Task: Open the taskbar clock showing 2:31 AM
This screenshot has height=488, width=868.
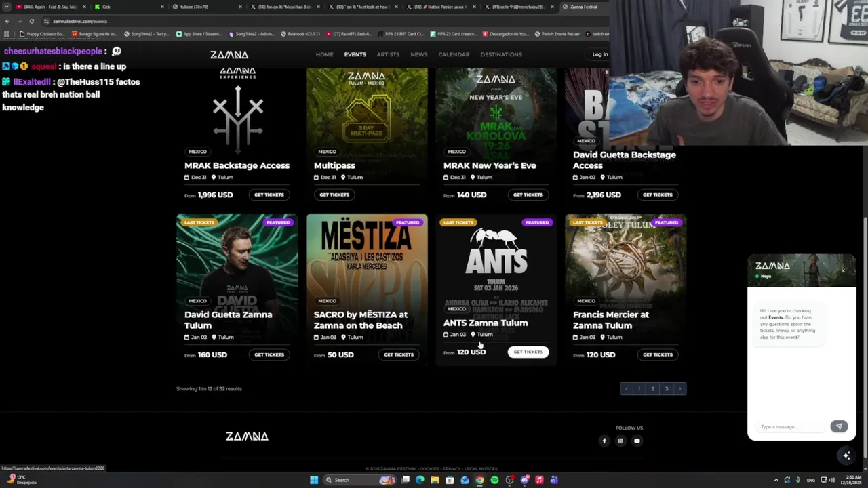Action: coord(850,480)
